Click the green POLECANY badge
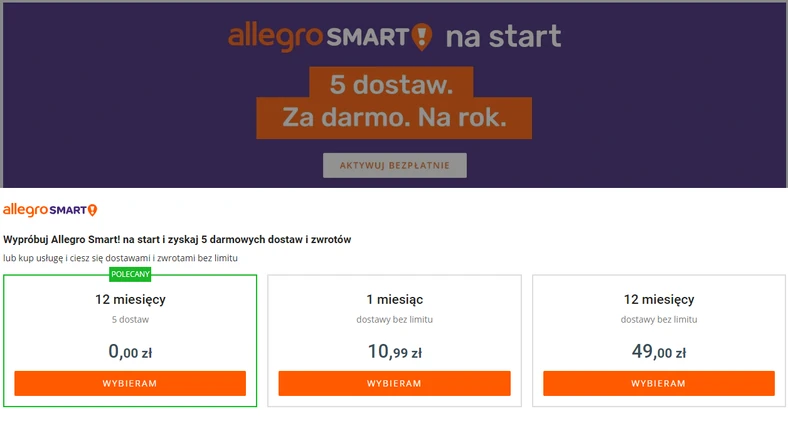The image size is (788, 421). [x=130, y=275]
